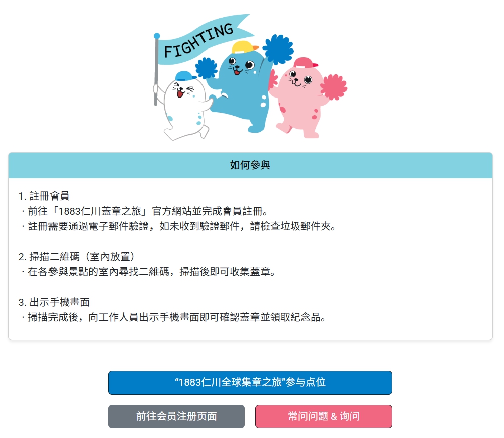Image resolution: width=504 pixels, height=438 pixels.
Task: Click the '2. 掃描二維碼 (室內放置)' step heading
Action: coord(76,257)
